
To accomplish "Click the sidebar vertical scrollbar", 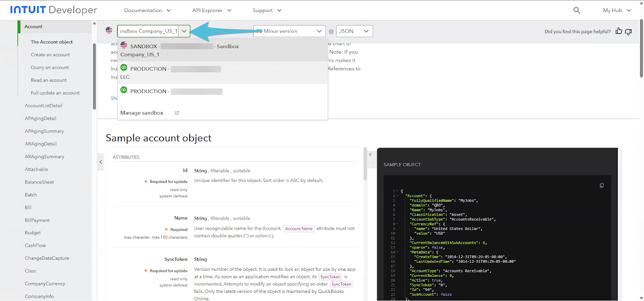I will (94, 75).
